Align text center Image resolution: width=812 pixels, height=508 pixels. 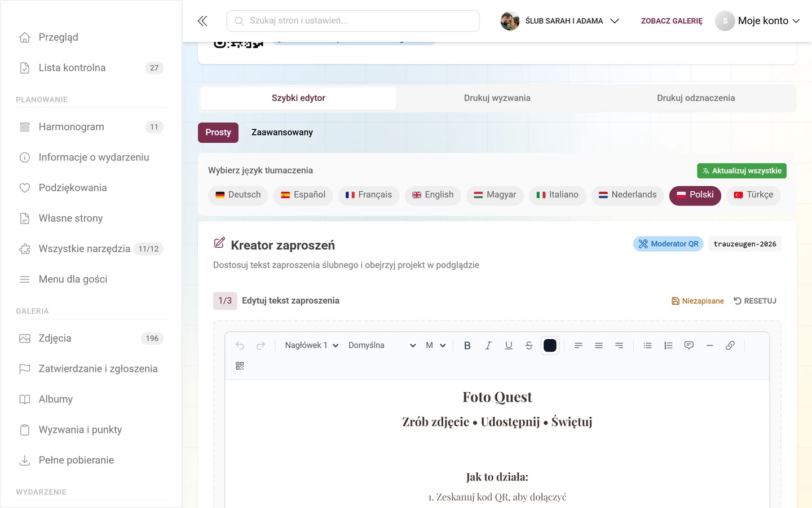coord(599,345)
